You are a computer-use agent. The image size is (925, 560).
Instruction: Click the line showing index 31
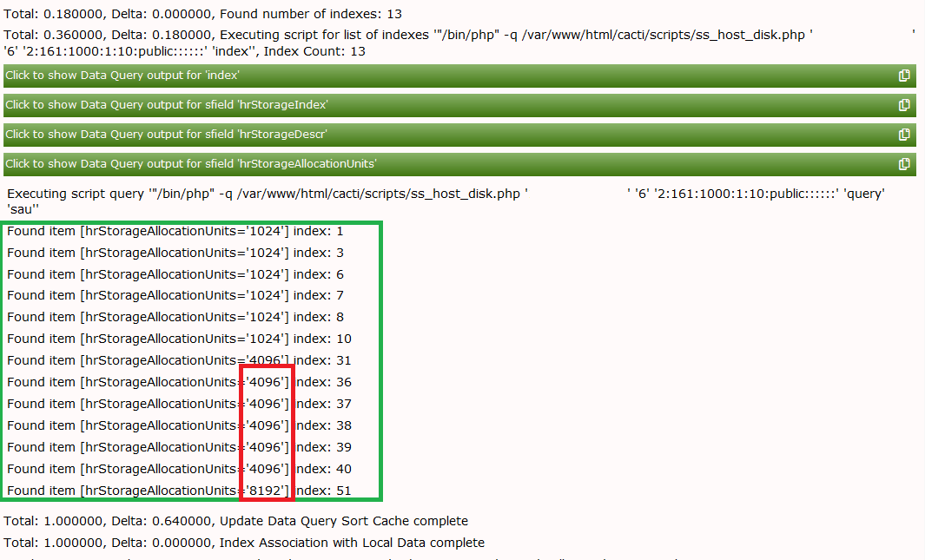(174, 359)
